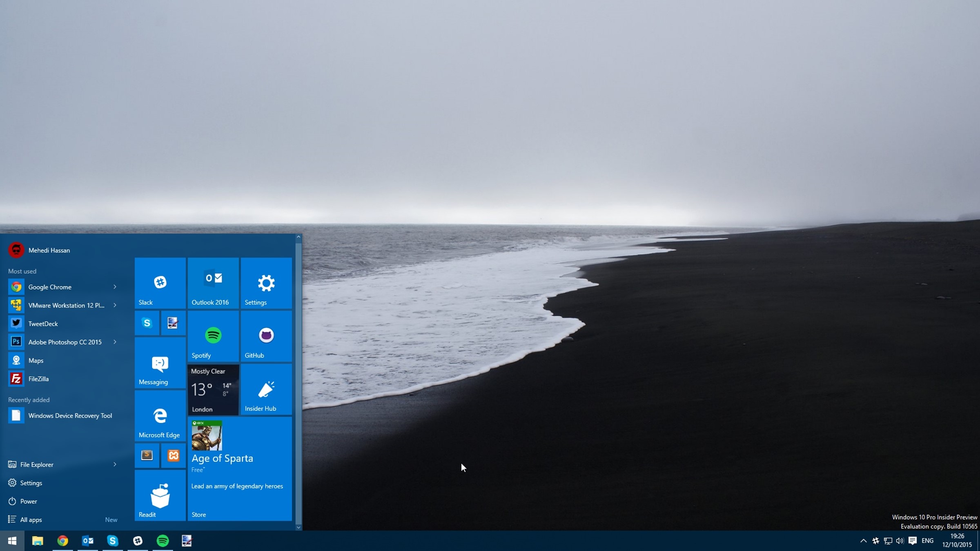
Task: Select Power option from Start Menu
Action: click(28, 500)
